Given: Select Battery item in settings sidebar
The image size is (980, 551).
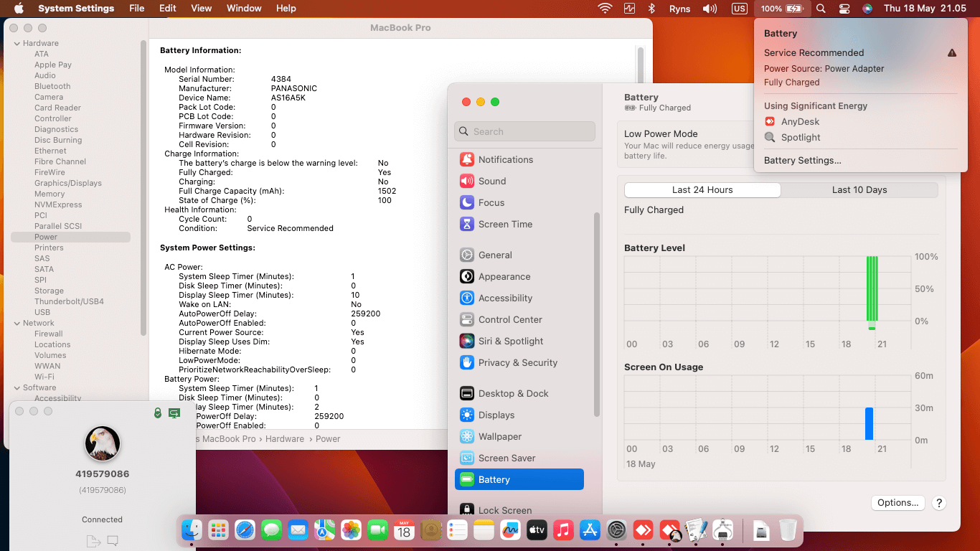Looking at the screenshot, I should [x=519, y=479].
